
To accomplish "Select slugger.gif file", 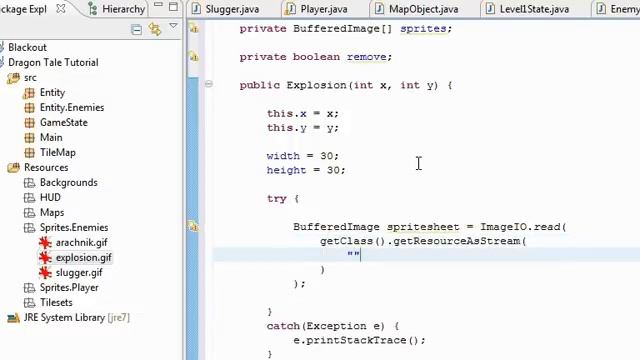I will tap(79, 273).
